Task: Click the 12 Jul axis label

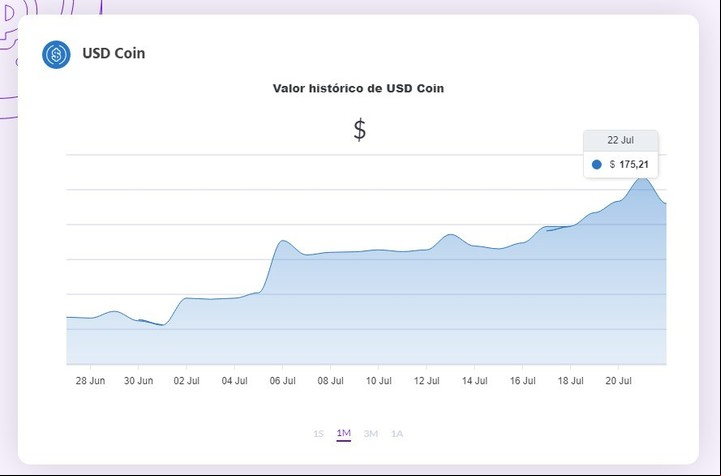Action: 427,381
